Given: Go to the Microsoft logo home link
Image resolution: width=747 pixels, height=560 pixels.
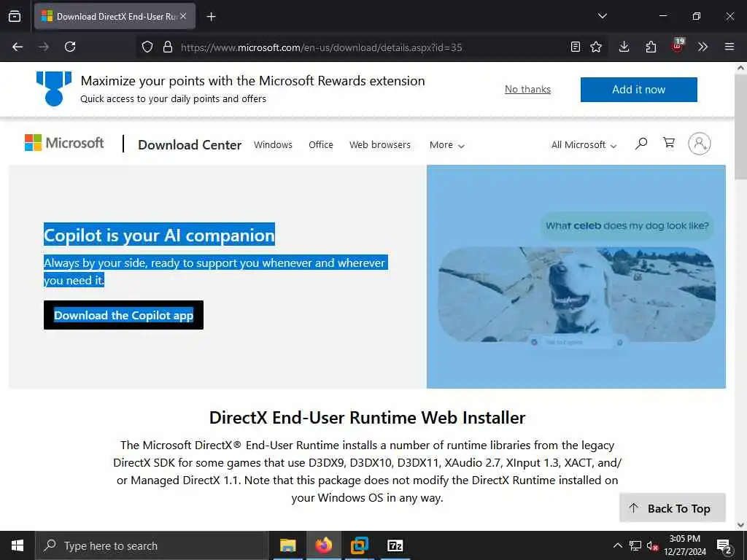Looking at the screenshot, I should pos(64,143).
